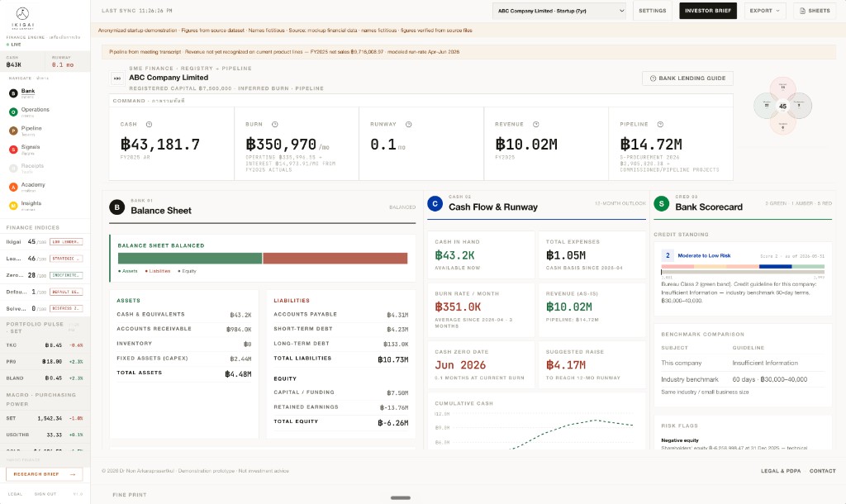Screen dimensions: 846x504
Task: Open the Bank Lending Guide
Action: 687,78
